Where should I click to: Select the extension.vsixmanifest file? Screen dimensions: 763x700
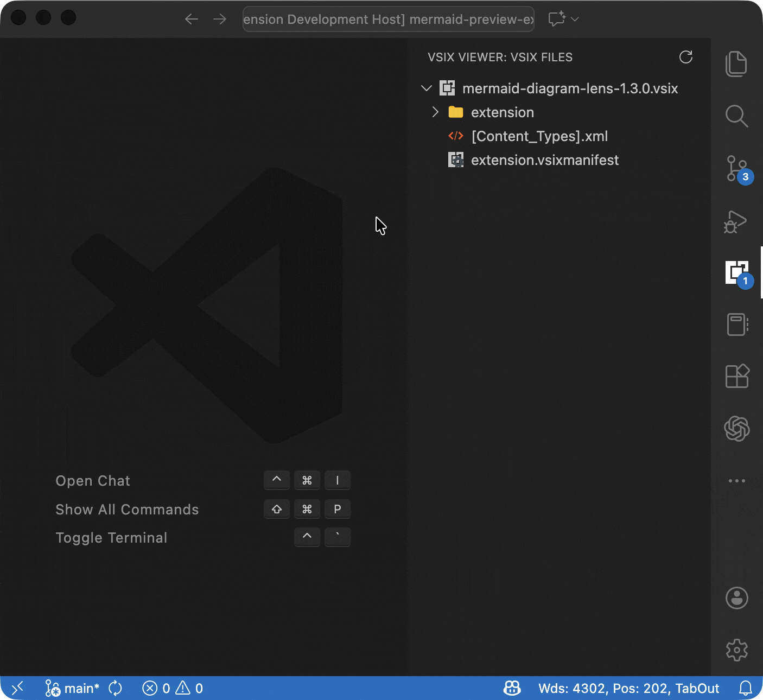click(x=544, y=160)
